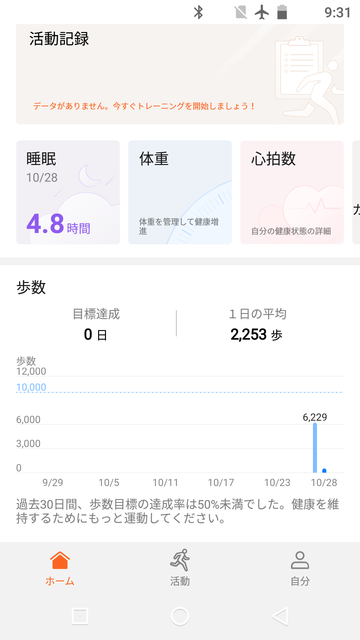Image resolution: width=360 pixels, height=640 pixels.
Task: Tap the 10,000 goal line label
Action: tap(31, 387)
